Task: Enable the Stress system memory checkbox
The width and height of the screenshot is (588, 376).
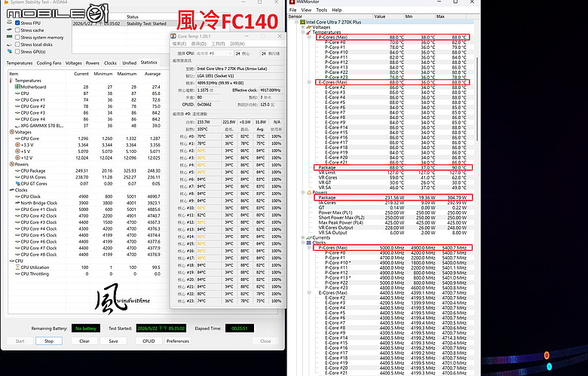Action: [x=17, y=38]
